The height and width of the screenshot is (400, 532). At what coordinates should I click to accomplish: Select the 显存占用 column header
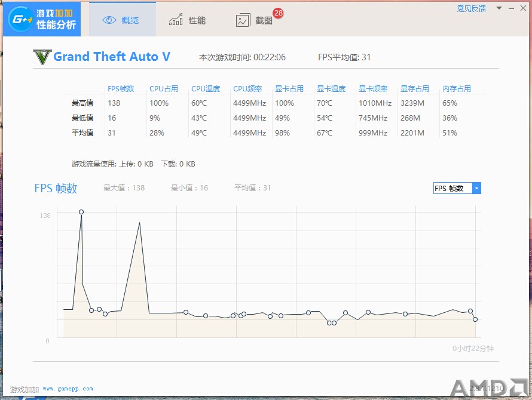(x=415, y=89)
